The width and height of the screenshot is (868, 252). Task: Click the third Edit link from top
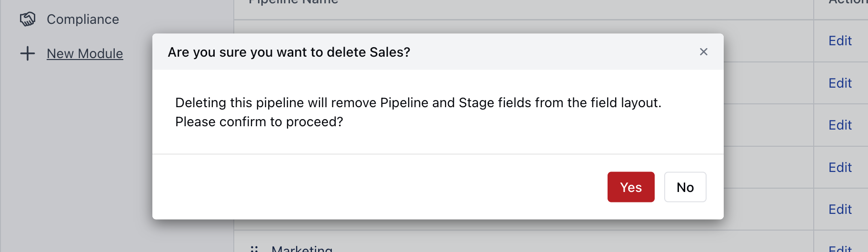point(840,125)
